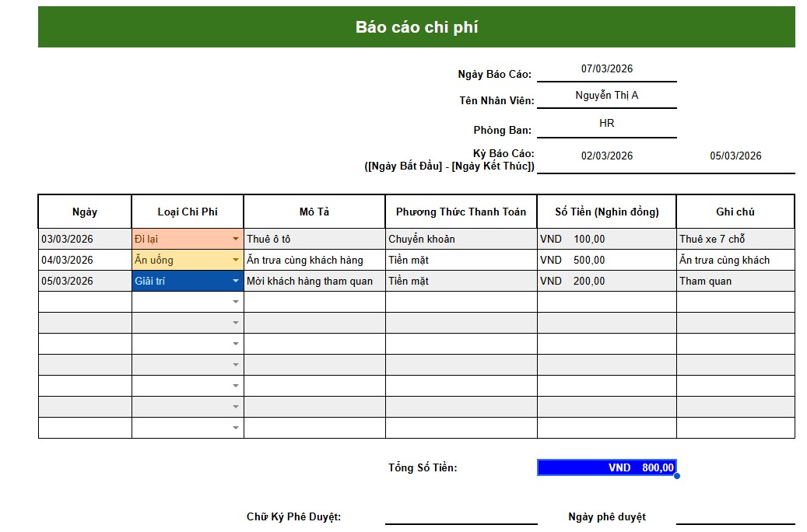Viewport: 807px width, 532px height.
Task: Select table date cell 05/03/2026
Action: (x=85, y=281)
